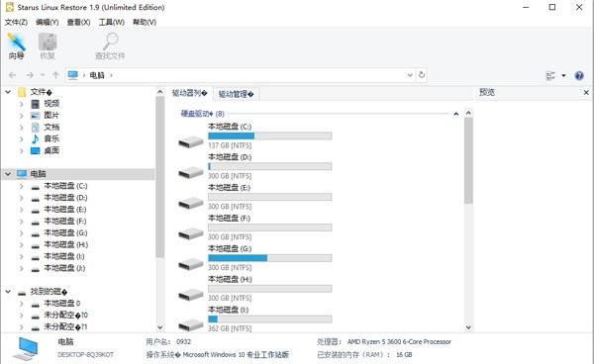
Task: Select the 未分配空 ?0 tree entry
Action: click(65, 315)
